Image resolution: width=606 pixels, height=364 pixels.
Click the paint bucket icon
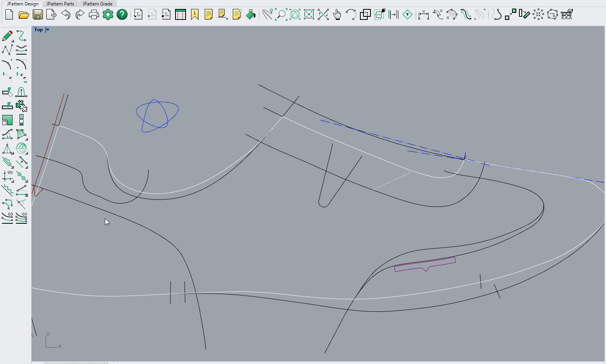pos(251,15)
